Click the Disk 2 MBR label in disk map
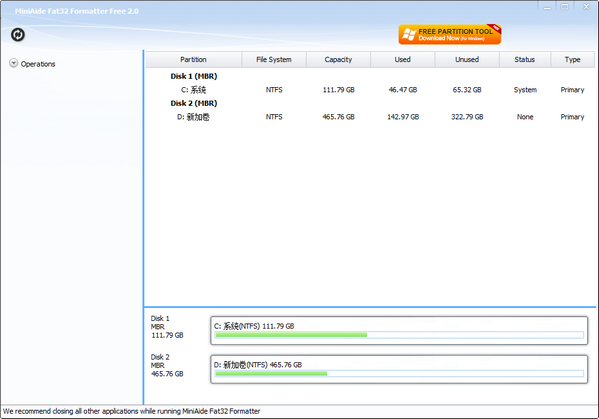Viewport: 599px width, 419px height. pyautogui.click(x=167, y=366)
